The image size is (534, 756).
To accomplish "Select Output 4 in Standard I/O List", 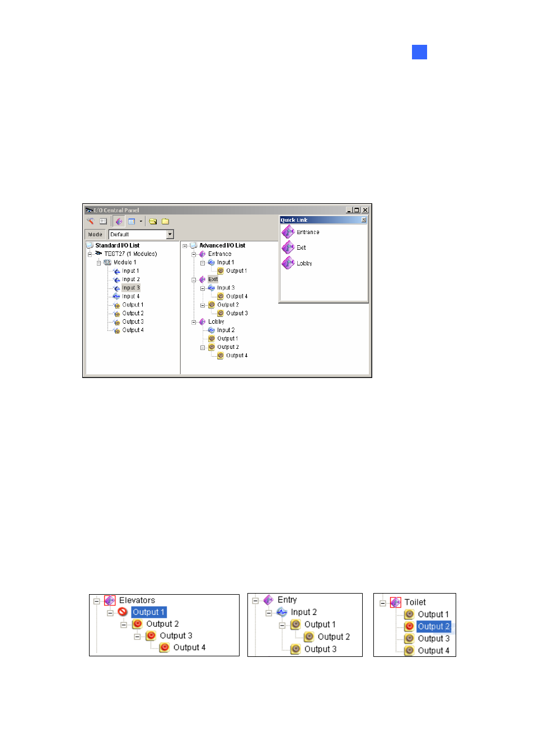I will [133, 330].
